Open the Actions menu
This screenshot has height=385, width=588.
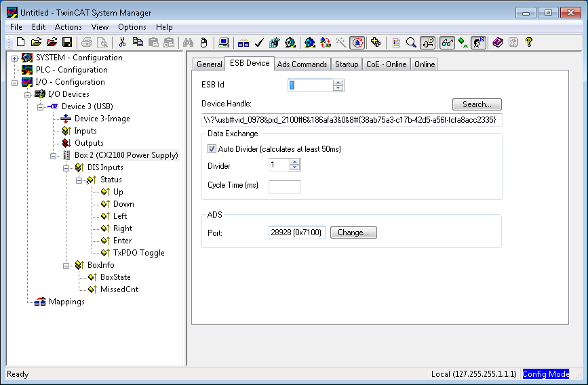point(68,27)
